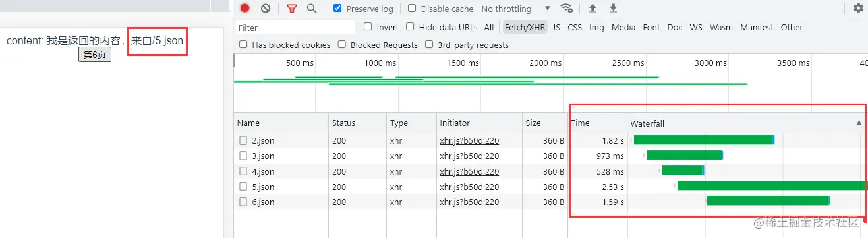This screenshot has width=868, height=238.
Task: Export HAR file download arrow
Action: [x=613, y=9]
